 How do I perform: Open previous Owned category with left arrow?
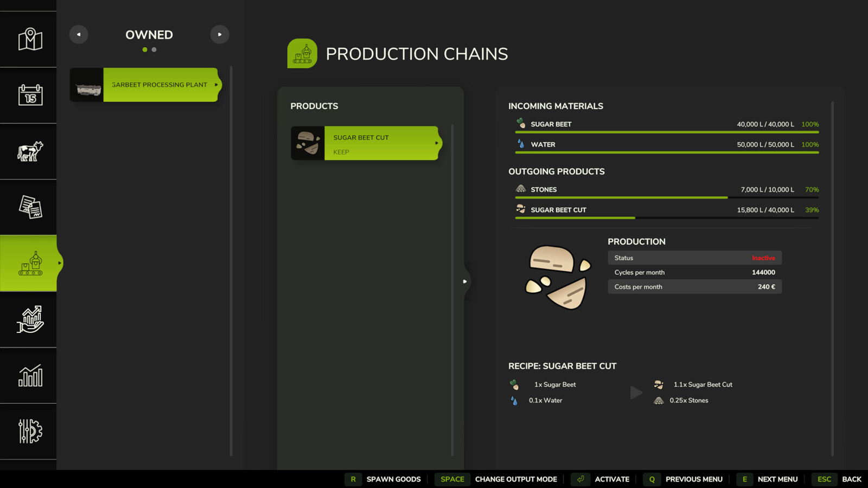(x=79, y=34)
